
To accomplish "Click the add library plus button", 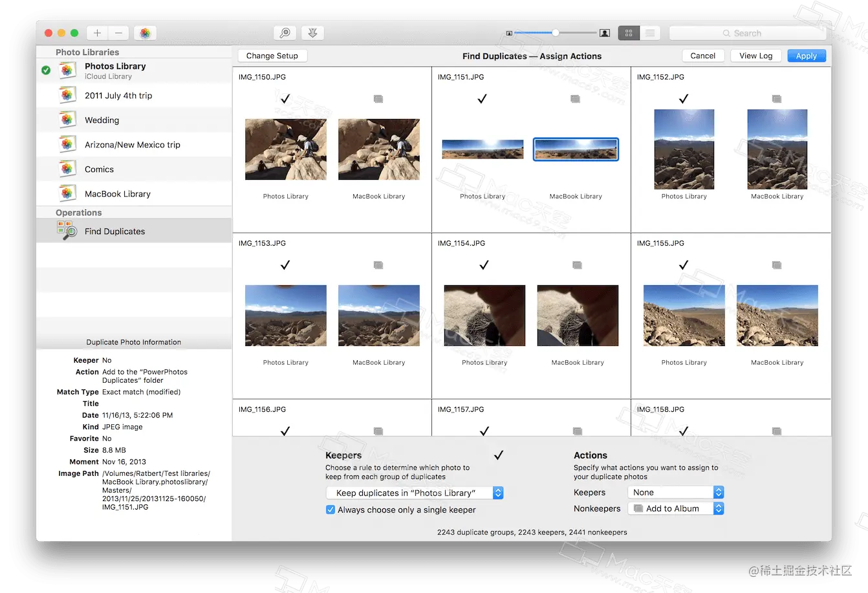I will pos(97,33).
